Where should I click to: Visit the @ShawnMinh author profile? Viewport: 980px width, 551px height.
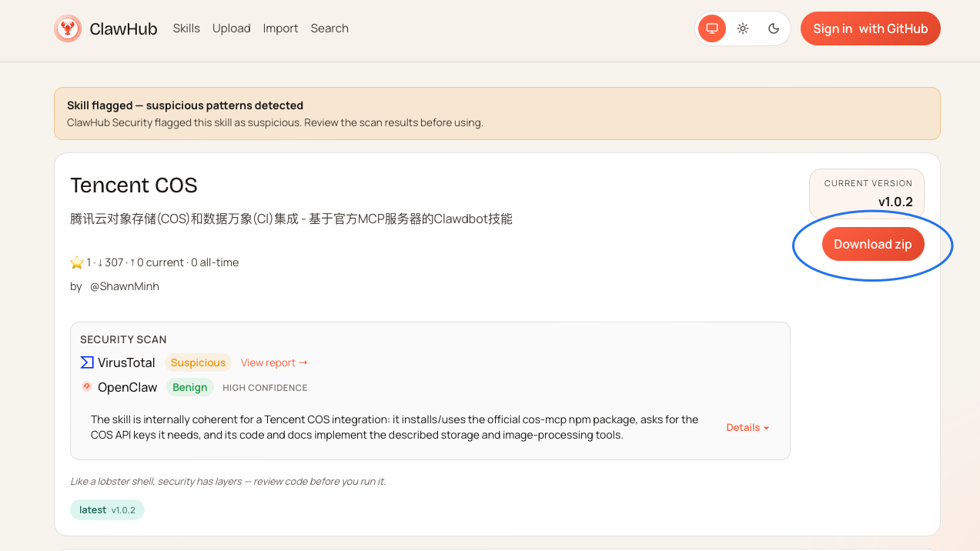[x=125, y=286]
